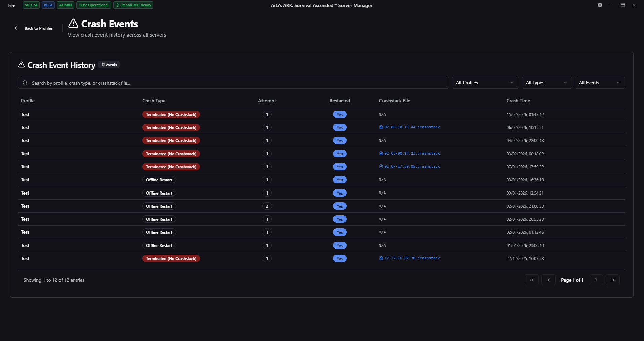Focus the crash search input field
Image resolution: width=644 pixels, height=341 pixels.
pos(235,83)
